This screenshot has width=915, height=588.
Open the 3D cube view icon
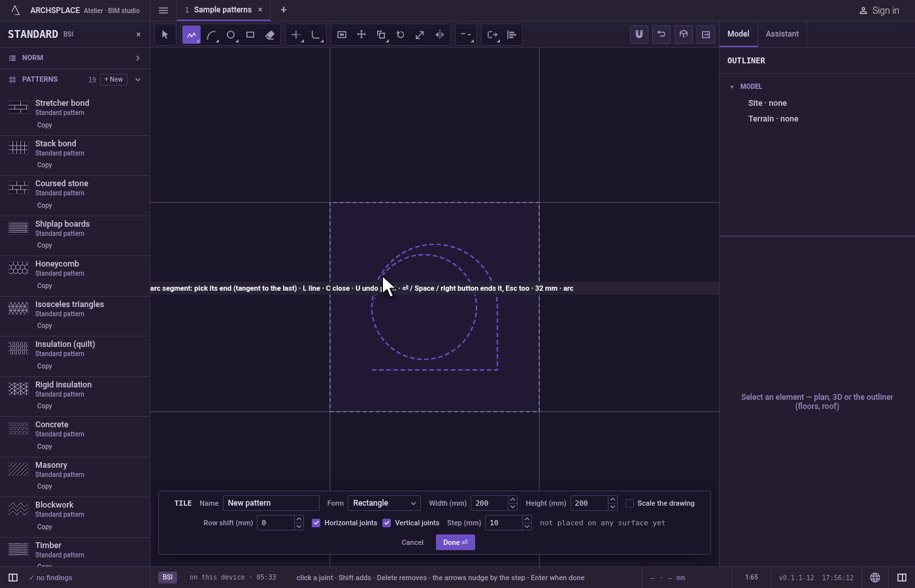click(684, 35)
